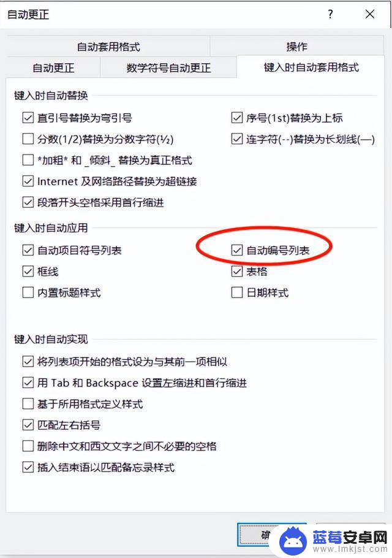Select the 自动更正 tab
Screen dimensions: 392x558
click(x=53, y=67)
